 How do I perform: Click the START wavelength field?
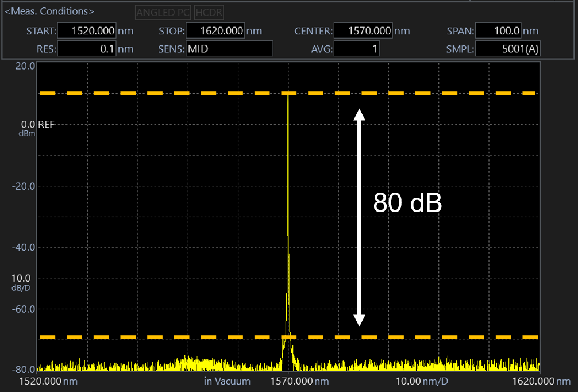pyautogui.click(x=86, y=30)
